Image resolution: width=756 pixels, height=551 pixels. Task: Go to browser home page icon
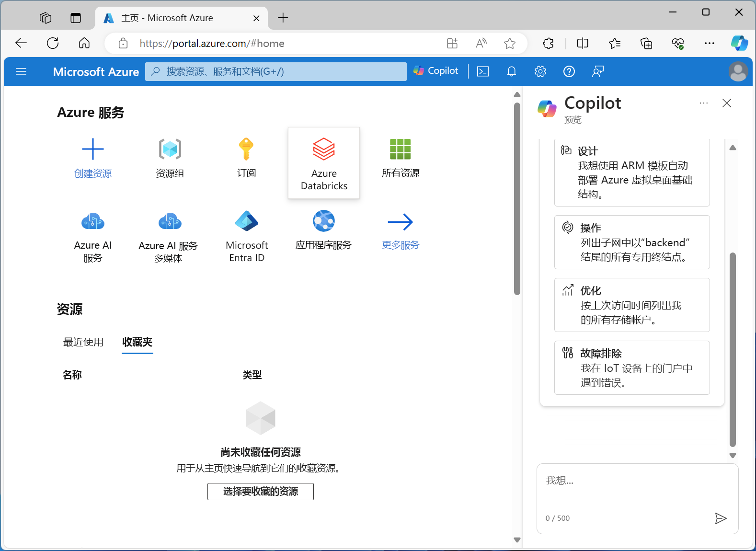(x=84, y=43)
